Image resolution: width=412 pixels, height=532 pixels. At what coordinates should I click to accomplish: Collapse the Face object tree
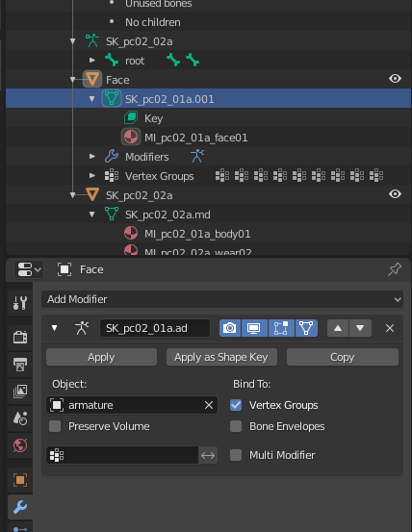[72, 80]
